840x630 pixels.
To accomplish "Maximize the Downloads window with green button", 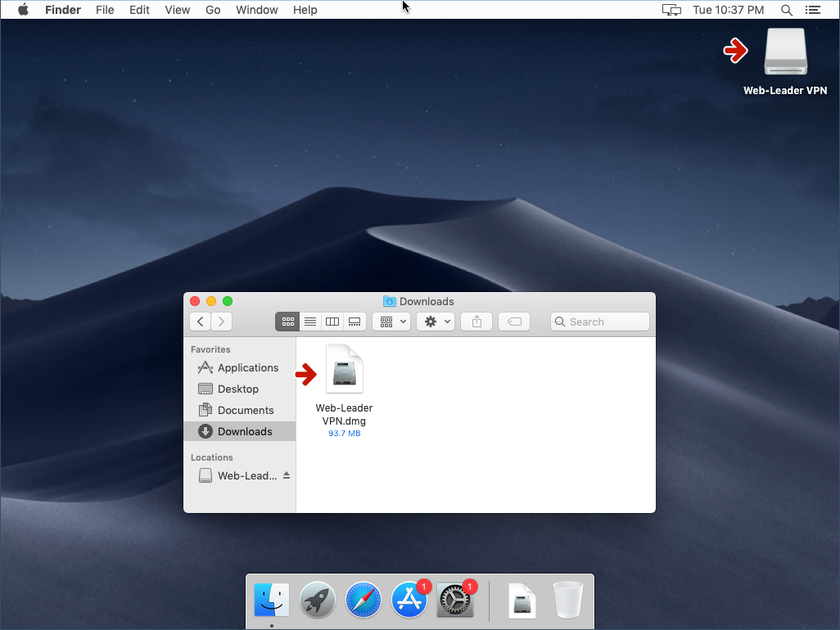I will [x=228, y=301].
